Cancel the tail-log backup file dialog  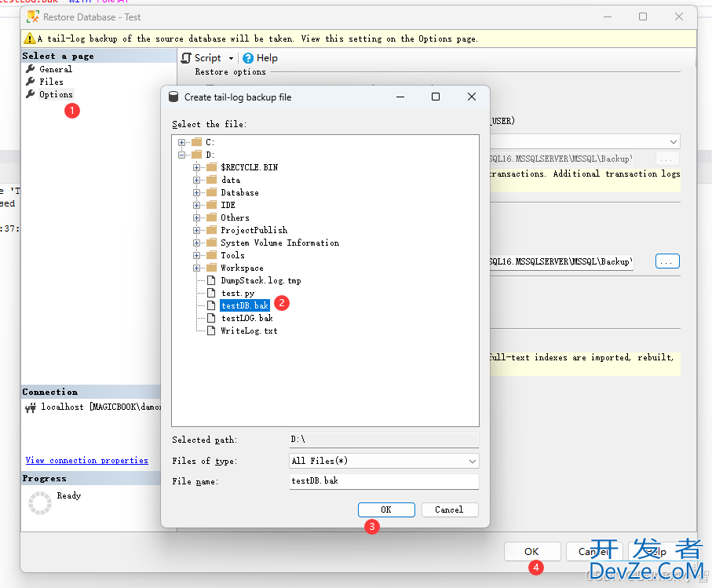(450, 510)
